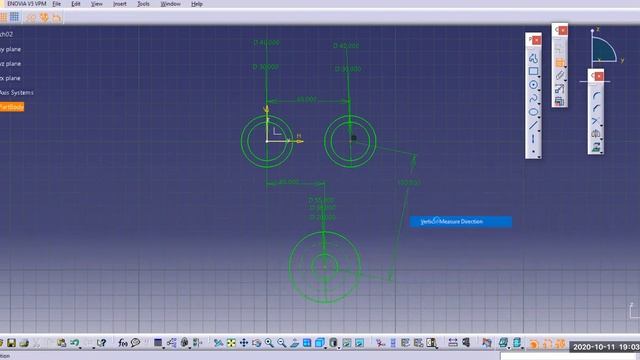This screenshot has height=360, width=640.
Task: Select the Axis tool
Action: click(x=533, y=139)
